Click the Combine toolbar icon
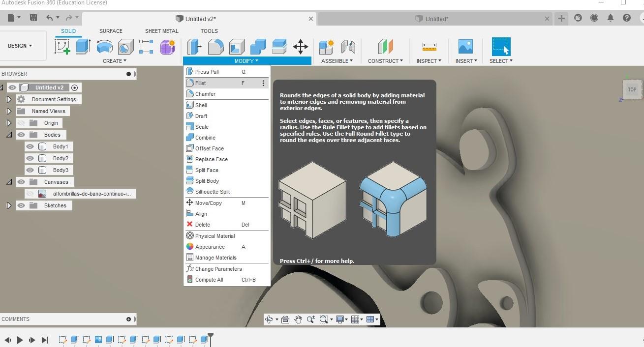 [x=258, y=47]
